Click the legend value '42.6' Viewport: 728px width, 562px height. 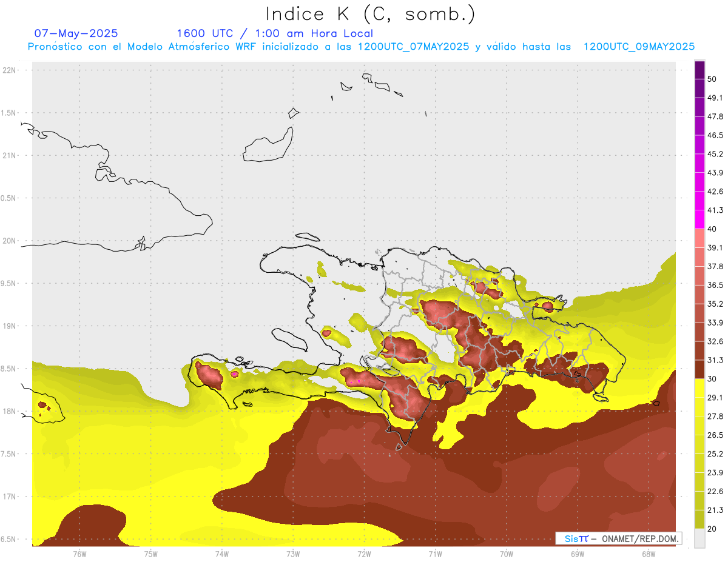point(715,192)
